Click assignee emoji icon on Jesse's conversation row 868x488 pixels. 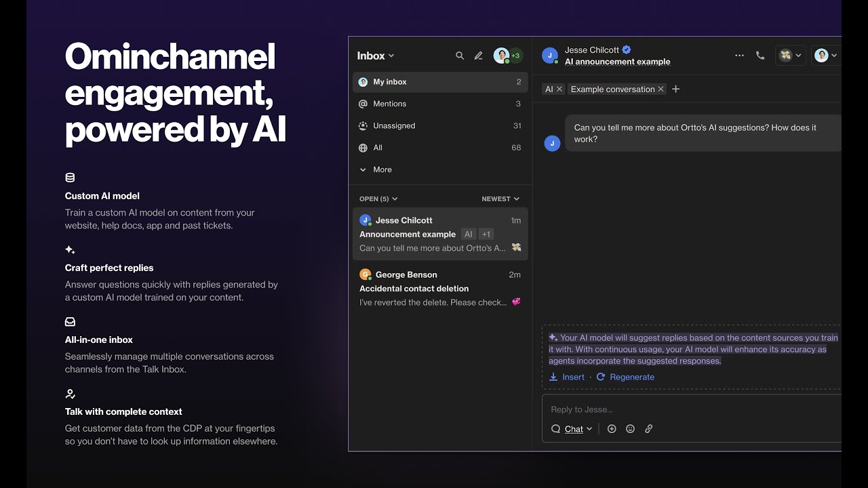[x=516, y=247]
